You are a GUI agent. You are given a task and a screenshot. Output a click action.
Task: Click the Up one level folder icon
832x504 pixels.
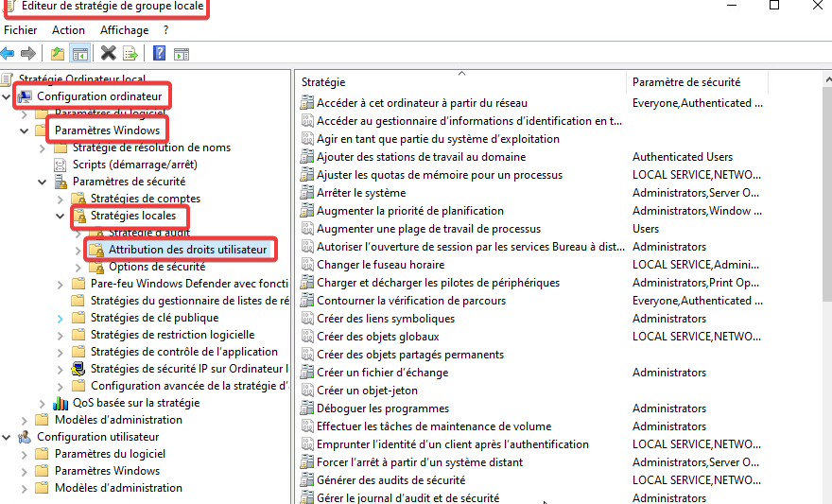pyautogui.click(x=58, y=53)
